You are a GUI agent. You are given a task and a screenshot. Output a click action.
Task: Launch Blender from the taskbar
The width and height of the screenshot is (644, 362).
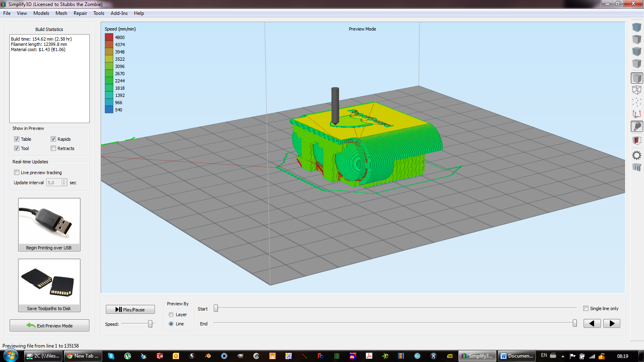point(208,356)
